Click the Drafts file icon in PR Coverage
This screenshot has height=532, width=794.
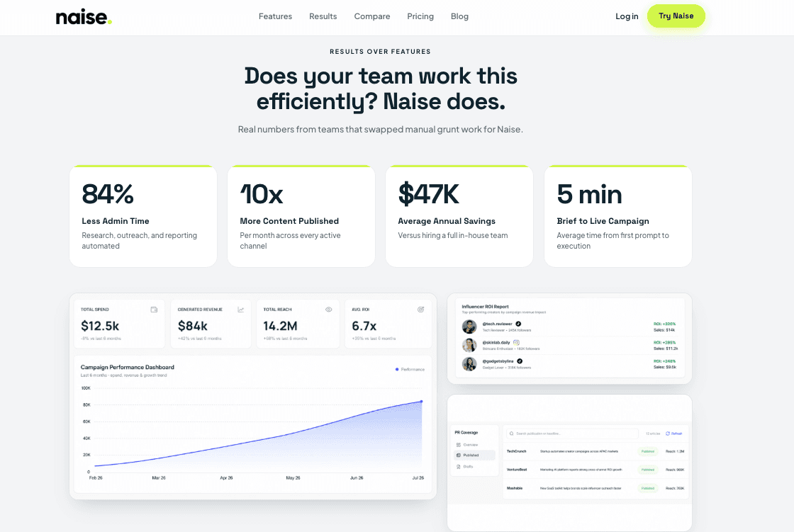click(x=458, y=467)
